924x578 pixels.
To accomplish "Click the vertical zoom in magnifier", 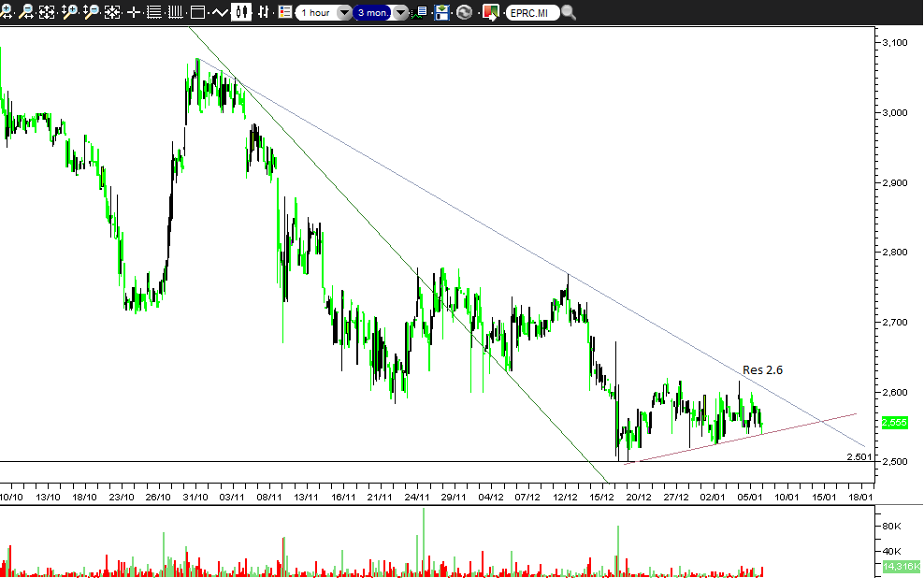I will pos(69,12).
